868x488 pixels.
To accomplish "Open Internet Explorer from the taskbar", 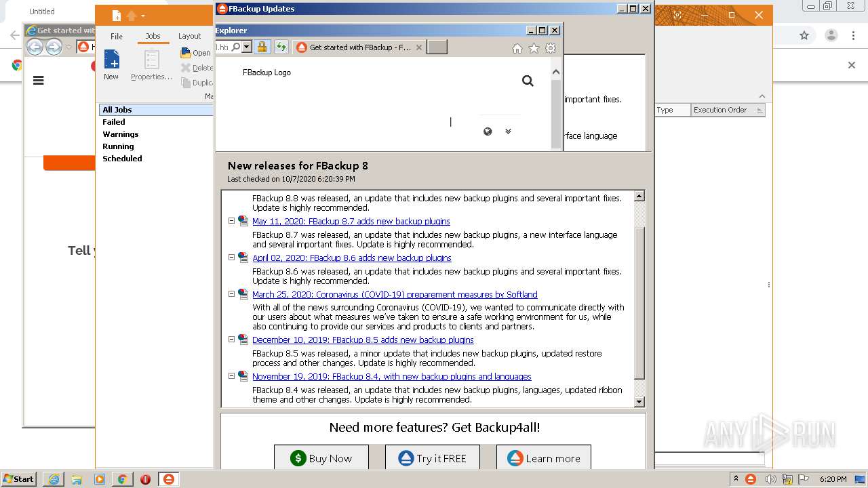I will 54,479.
